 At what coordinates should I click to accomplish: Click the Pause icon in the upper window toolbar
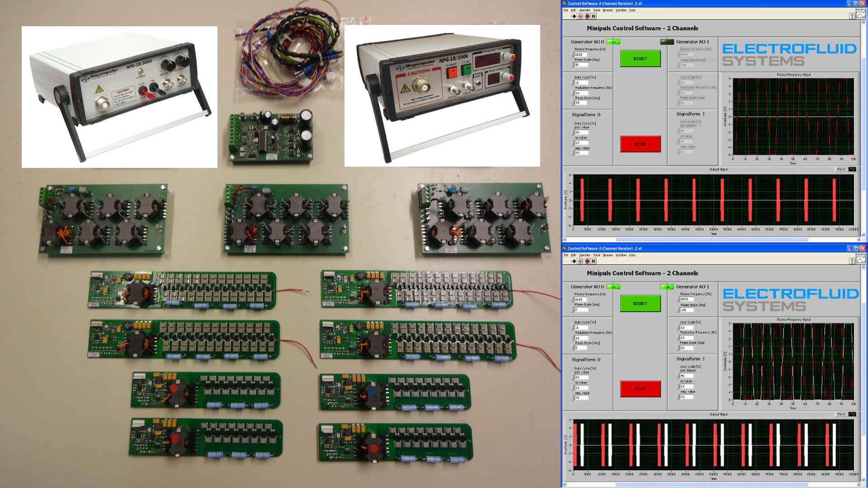tap(594, 16)
